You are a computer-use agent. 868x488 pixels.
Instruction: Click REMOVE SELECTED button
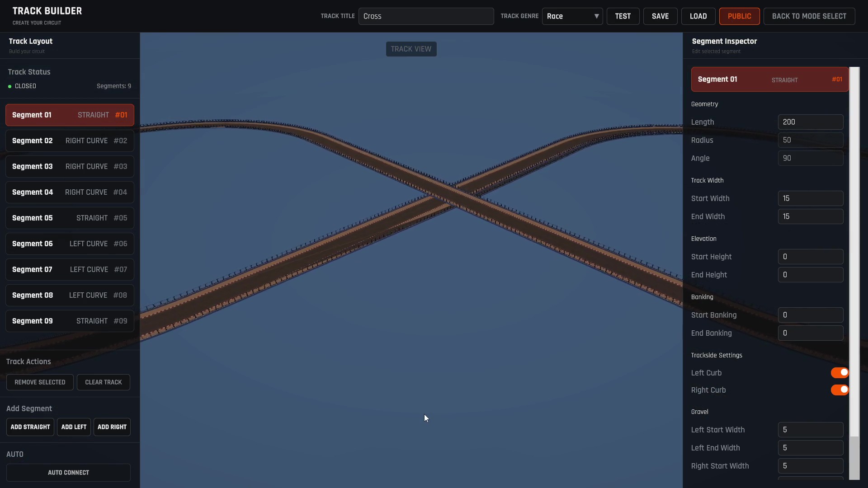pos(40,382)
